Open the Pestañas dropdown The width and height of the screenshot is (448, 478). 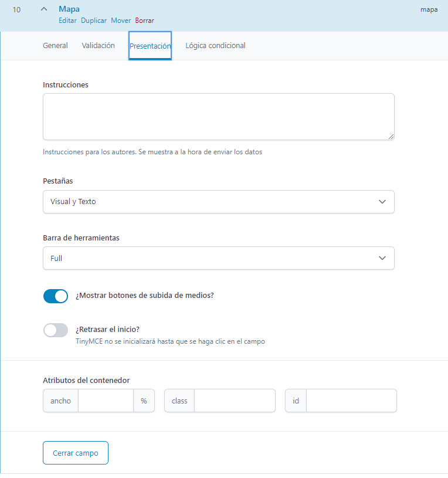tap(219, 202)
